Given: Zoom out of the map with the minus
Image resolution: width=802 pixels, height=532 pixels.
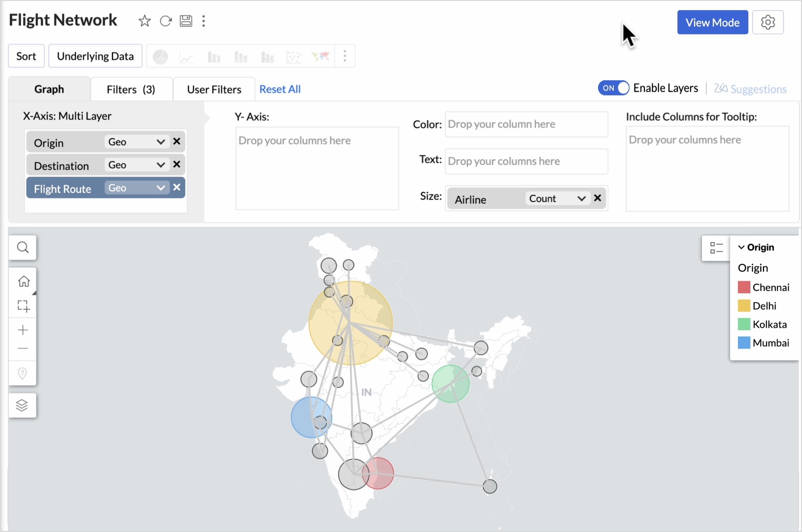Looking at the screenshot, I should pyautogui.click(x=23, y=348).
